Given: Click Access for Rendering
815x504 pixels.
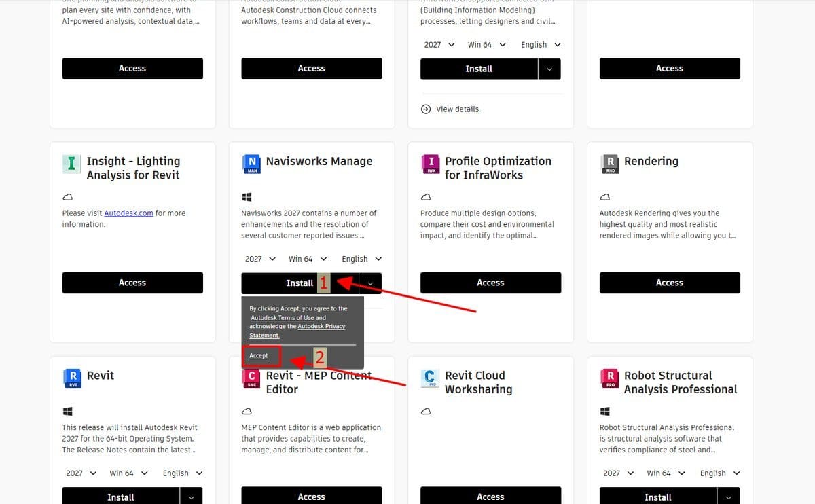Looking at the screenshot, I should pos(670,283).
